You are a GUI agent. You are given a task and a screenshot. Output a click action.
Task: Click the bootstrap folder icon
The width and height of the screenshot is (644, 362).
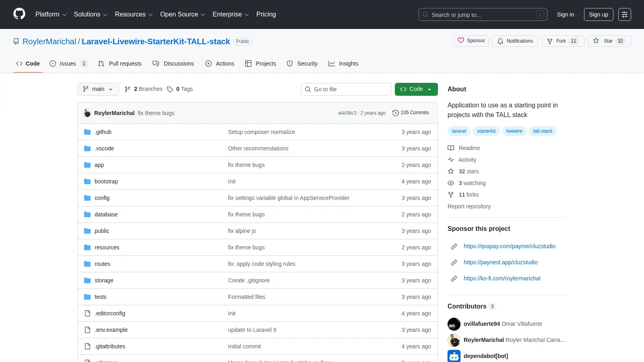tap(87, 181)
